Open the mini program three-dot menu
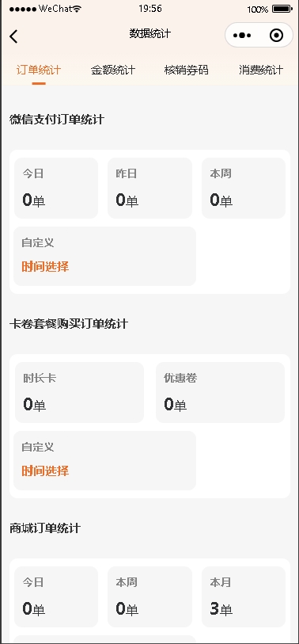This screenshot has height=644, width=299. pyautogui.click(x=242, y=36)
